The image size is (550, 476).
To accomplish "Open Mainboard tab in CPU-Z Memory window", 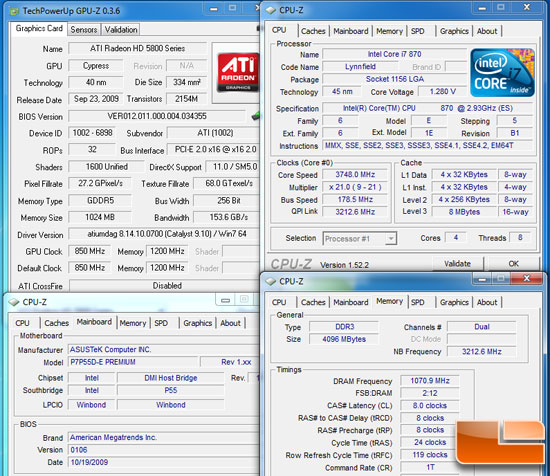I will 351,302.
